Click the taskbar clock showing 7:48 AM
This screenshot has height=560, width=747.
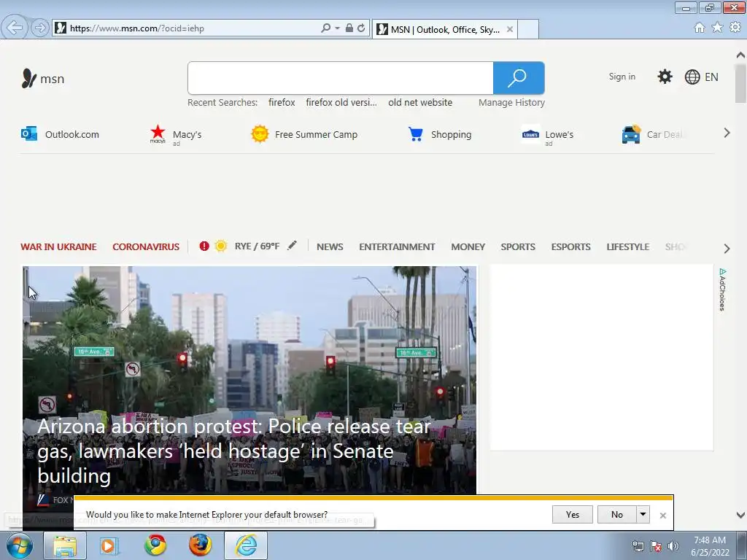tap(710, 545)
